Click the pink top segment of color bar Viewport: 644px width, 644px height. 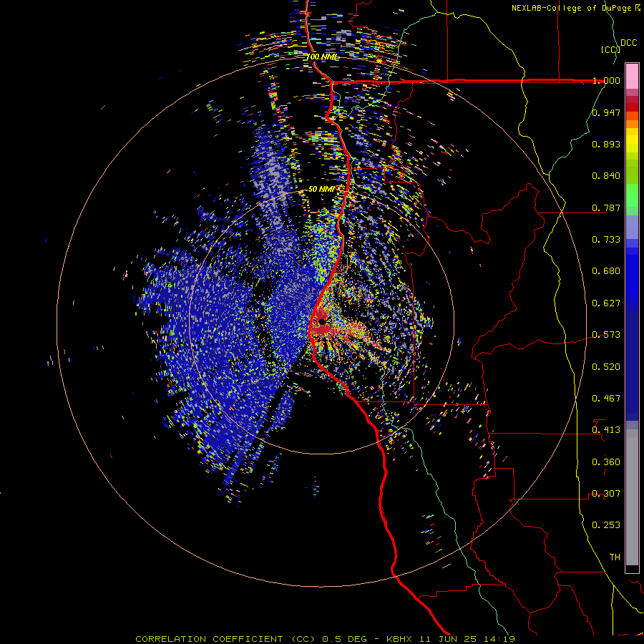(x=632, y=76)
